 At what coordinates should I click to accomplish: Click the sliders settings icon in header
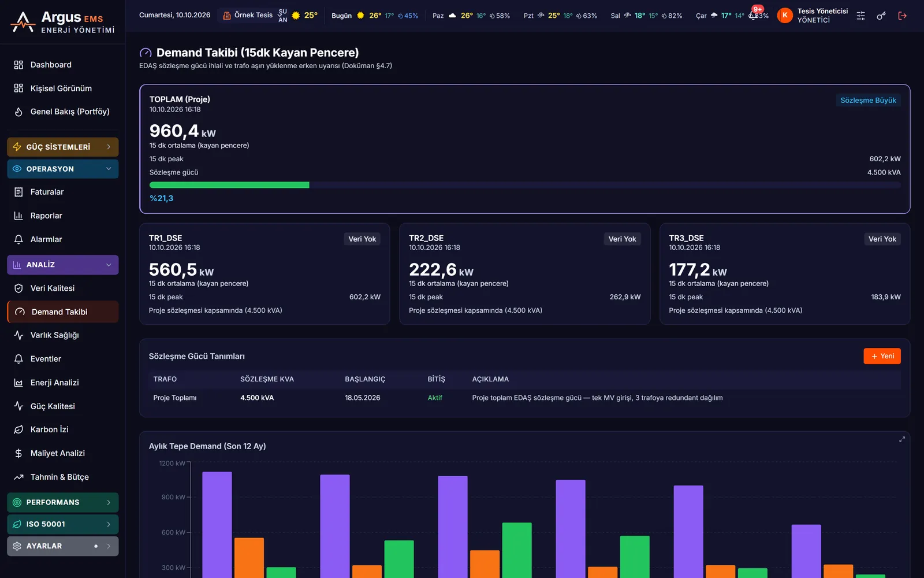click(860, 16)
